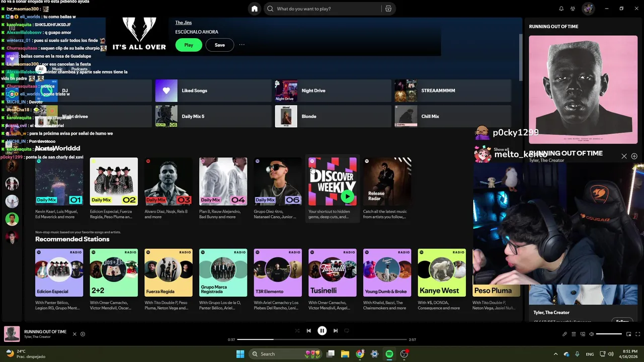Go to Spotify Home via house icon
644x362 pixels.
255,9
